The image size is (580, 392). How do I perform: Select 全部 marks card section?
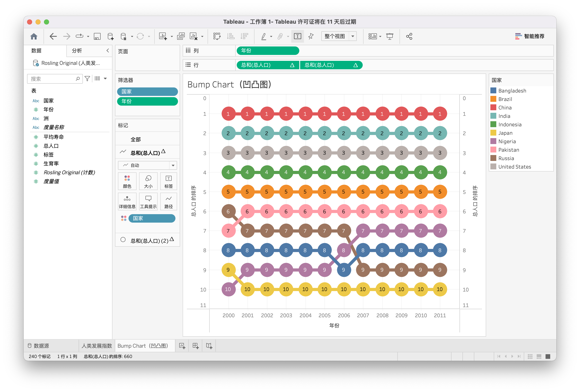148,139
